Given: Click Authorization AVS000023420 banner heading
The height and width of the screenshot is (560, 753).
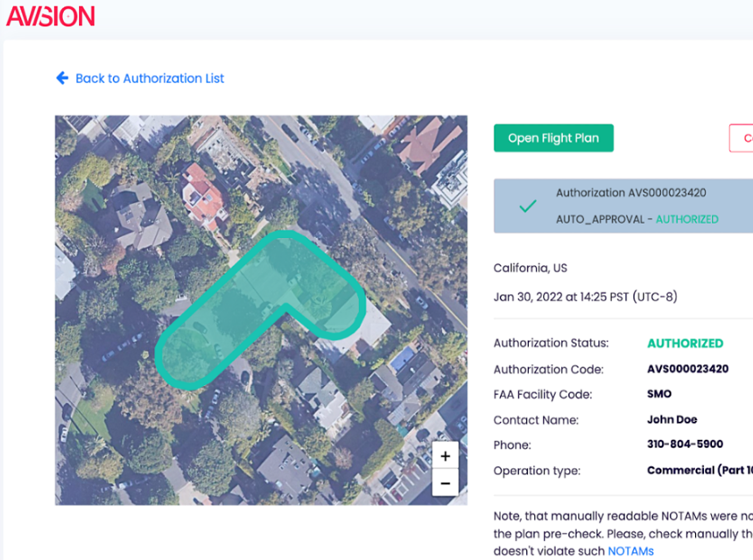Looking at the screenshot, I should click(631, 192).
